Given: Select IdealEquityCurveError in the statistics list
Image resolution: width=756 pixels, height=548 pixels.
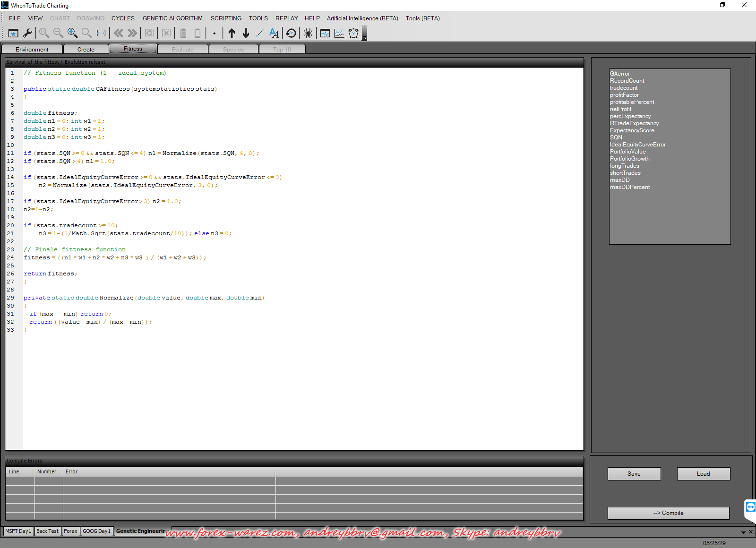Looking at the screenshot, I should click(637, 145).
